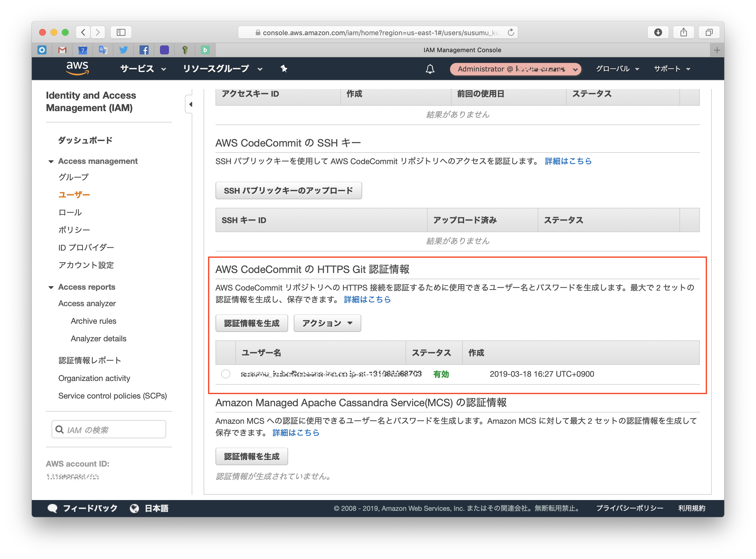Viewport: 756px width, 559px height.
Task: Open the 詳細はこちら link for SSH keys
Action: [x=568, y=161]
